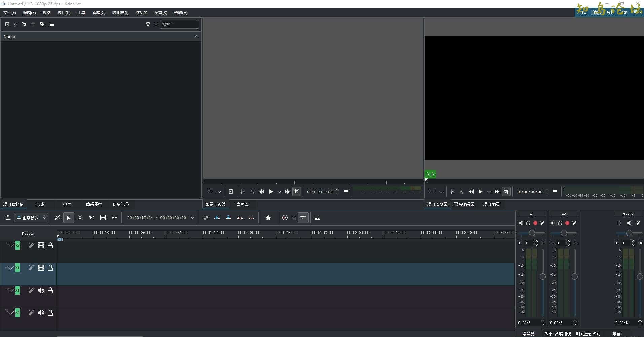Viewport: 644px width, 337px height.
Task: Select the razor (scissors) tool
Action: (x=80, y=218)
